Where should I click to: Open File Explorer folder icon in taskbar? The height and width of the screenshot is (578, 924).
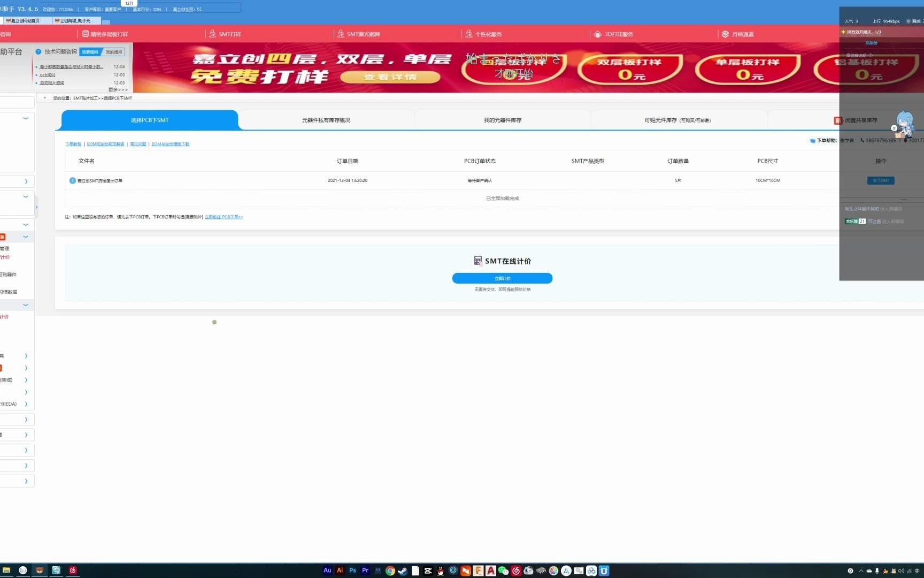point(6,571)
